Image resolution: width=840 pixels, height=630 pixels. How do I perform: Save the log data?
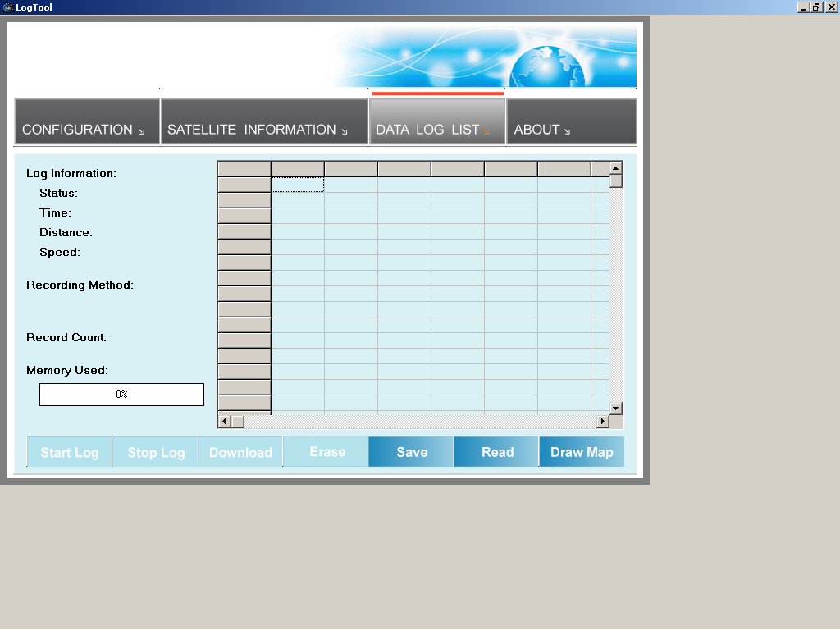coord(411,452)
